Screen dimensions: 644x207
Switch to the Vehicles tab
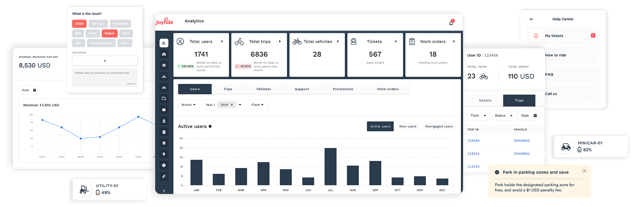[x=264, y=89]
